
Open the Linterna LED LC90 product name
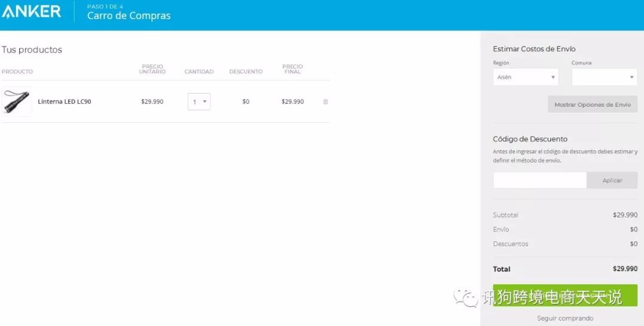tap(64, 101)
